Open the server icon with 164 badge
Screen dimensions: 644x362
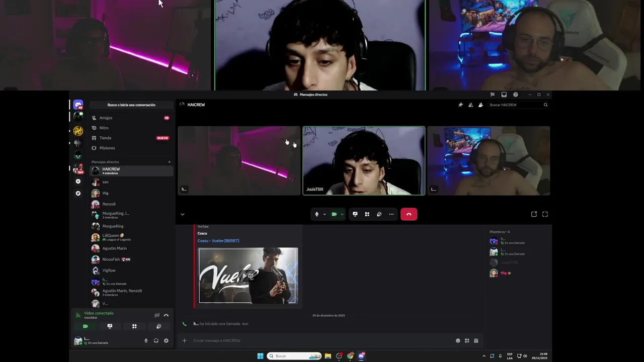pos(78,168)
